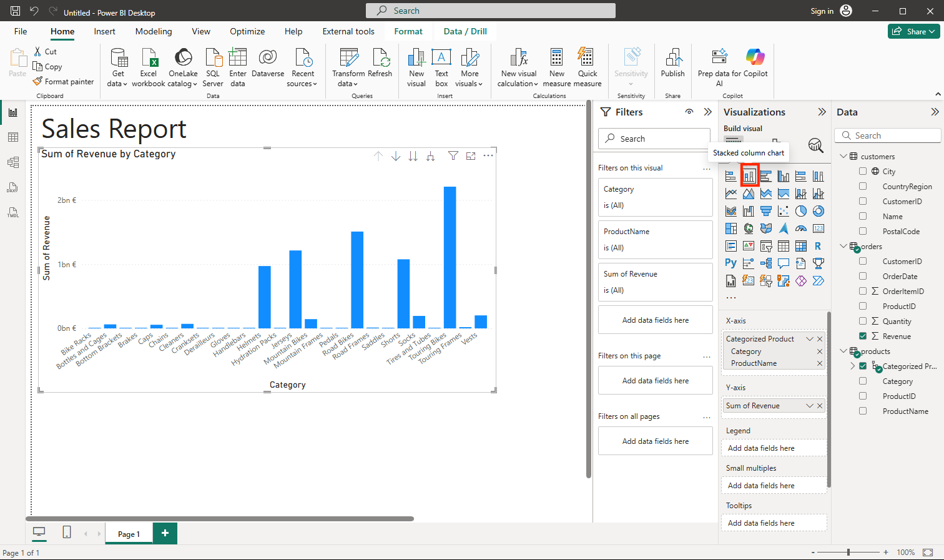Pick the Clustered column chart visual
The height and width of the screenshot is (560, 944).
[784, 177]
